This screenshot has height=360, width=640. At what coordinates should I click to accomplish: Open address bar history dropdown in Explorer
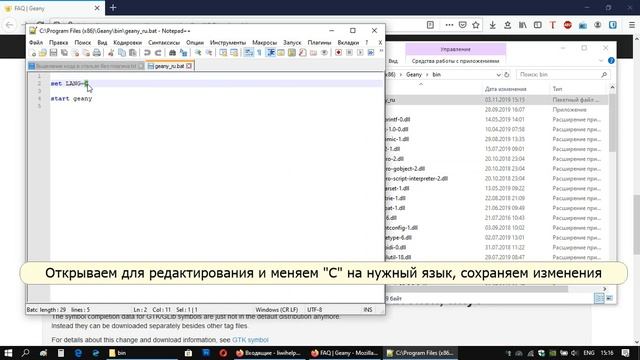[498, 75]
